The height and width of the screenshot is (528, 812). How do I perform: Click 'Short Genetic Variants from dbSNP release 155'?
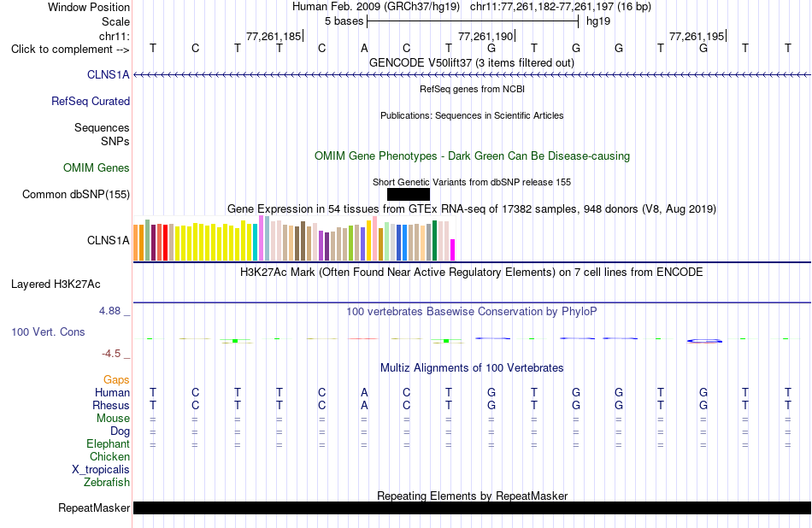[472, 182]
